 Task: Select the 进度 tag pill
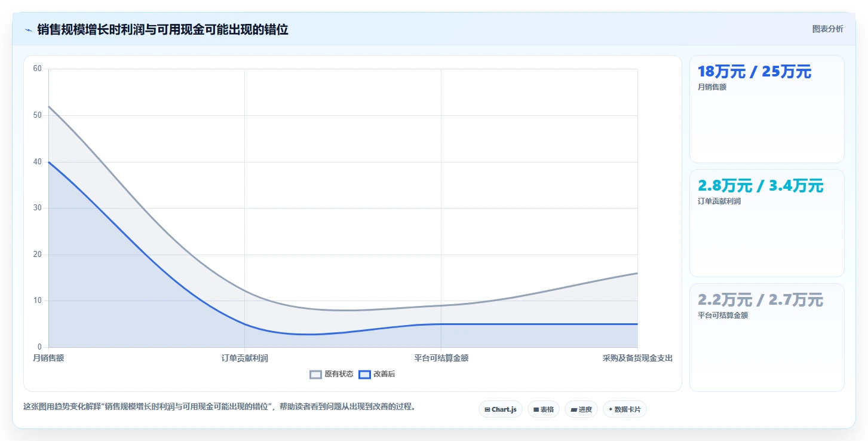click(581, 409)
